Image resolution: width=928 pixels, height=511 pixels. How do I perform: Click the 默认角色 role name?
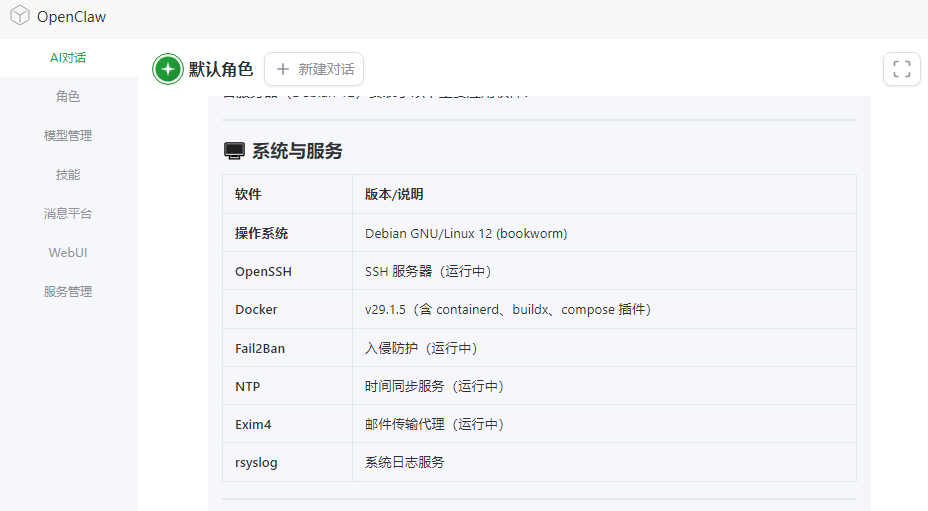tap(221, 69)
